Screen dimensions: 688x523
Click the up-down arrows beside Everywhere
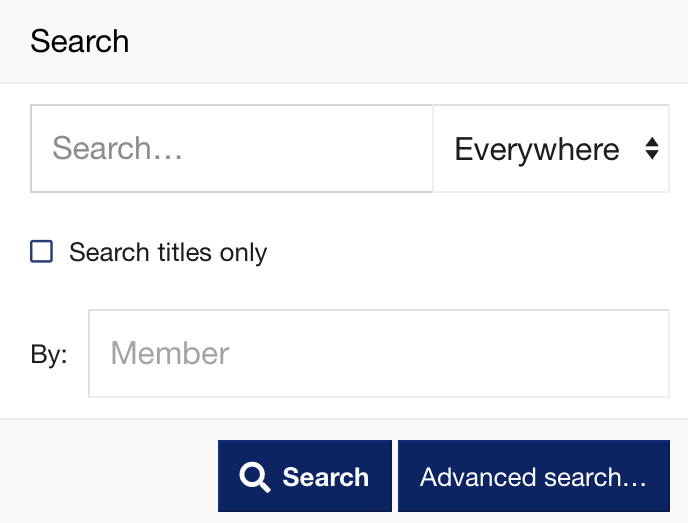(651, 150)
